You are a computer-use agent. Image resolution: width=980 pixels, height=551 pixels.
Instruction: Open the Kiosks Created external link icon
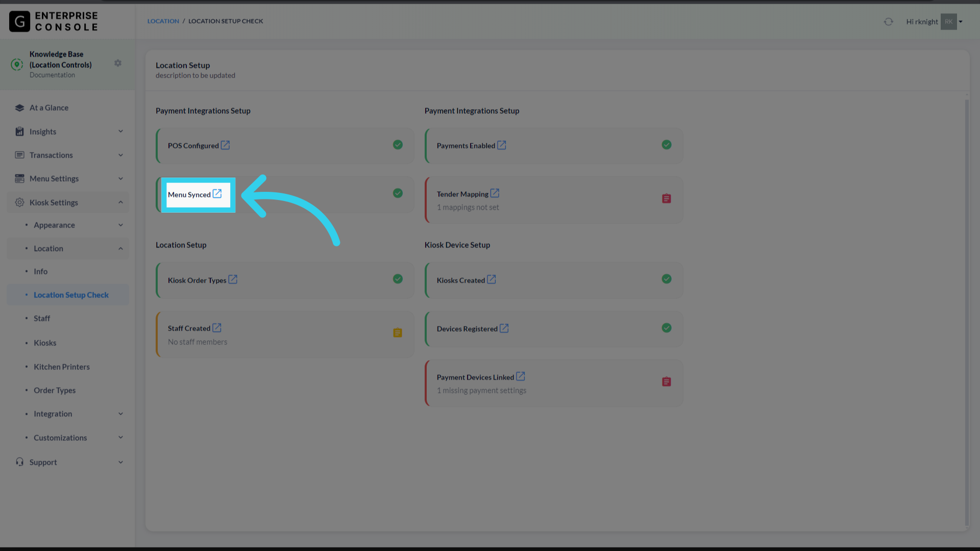point(492,280)
